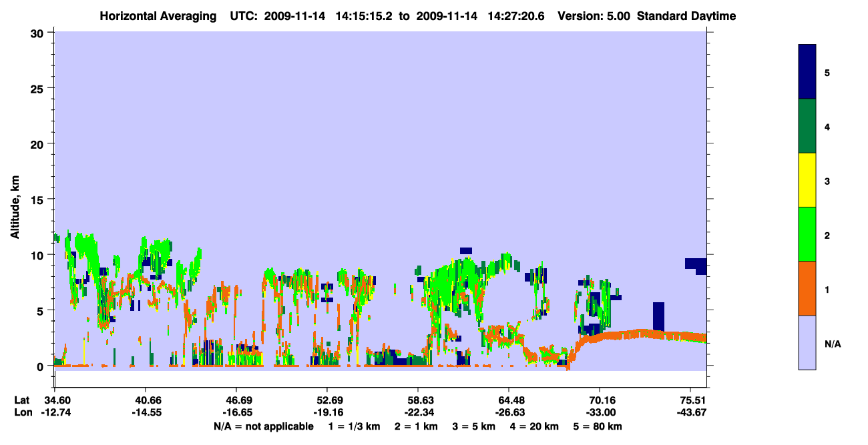Click the bright green color bar segment labeled 2
The image size is (868, 445).
[807, 234]
